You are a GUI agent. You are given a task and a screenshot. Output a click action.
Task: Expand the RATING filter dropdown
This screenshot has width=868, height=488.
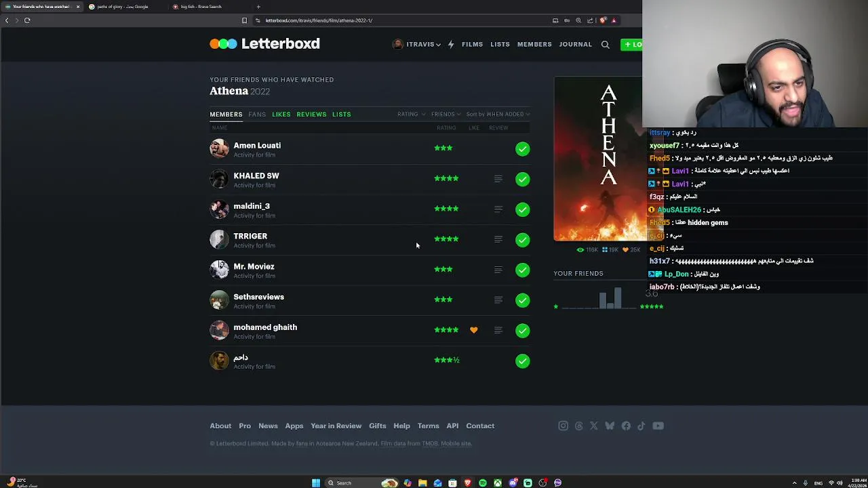pyautogui.click(x=411, y=114)
